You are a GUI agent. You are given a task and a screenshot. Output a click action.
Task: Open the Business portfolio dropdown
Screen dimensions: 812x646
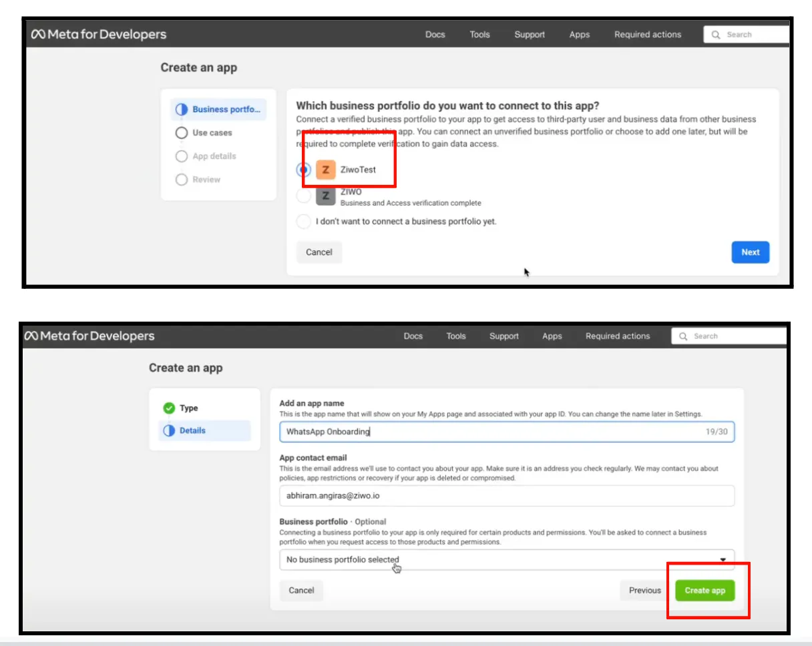coord(507,560)
